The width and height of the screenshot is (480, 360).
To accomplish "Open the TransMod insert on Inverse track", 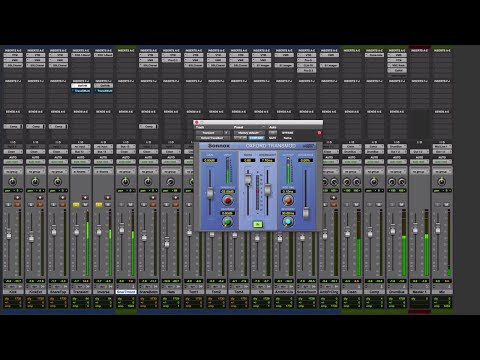I will (103, 91).
